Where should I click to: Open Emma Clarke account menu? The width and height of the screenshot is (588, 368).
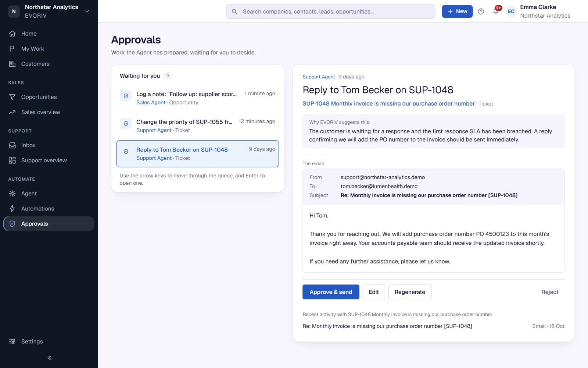click(539, 11)
